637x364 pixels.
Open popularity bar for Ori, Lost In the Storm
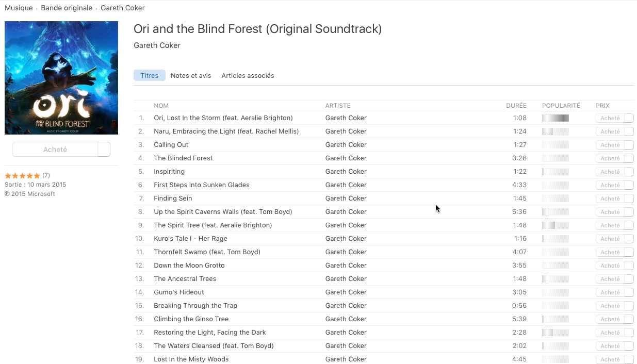[556, 118]
